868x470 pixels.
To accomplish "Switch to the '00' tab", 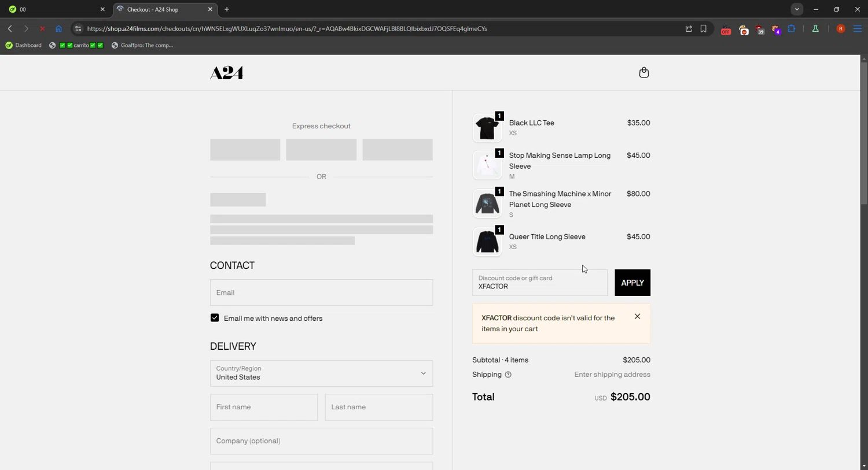I will click(x=56, y=9).
